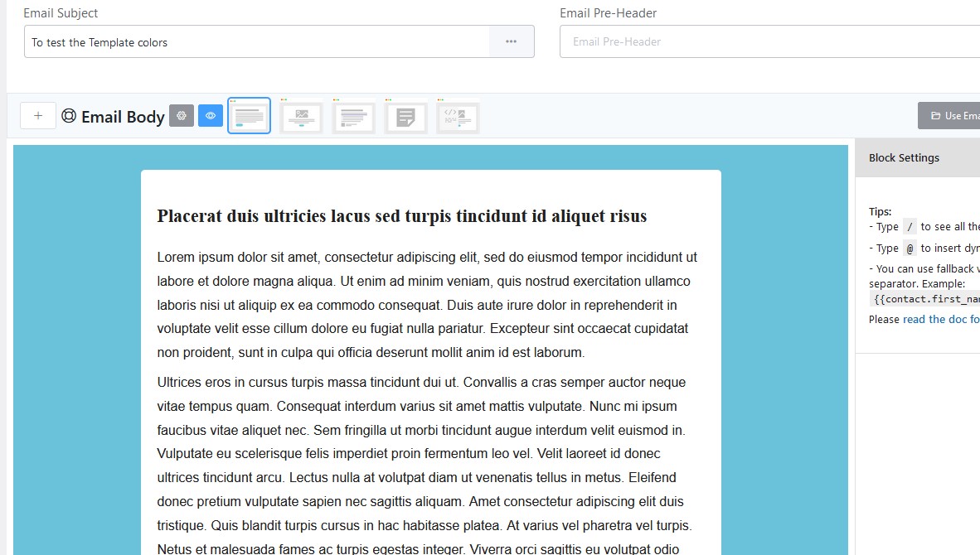
Task: Select the image-with-text template thumbnail
Action: click(302, 117)
